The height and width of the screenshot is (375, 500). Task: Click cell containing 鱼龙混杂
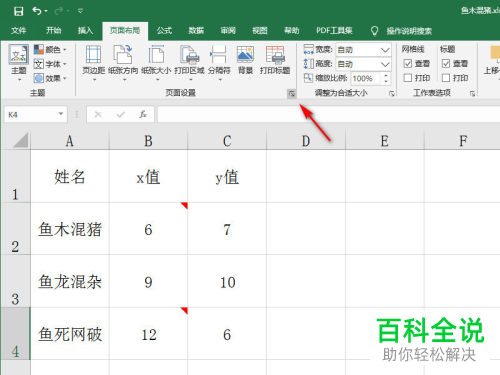click(x=70, y=281)
